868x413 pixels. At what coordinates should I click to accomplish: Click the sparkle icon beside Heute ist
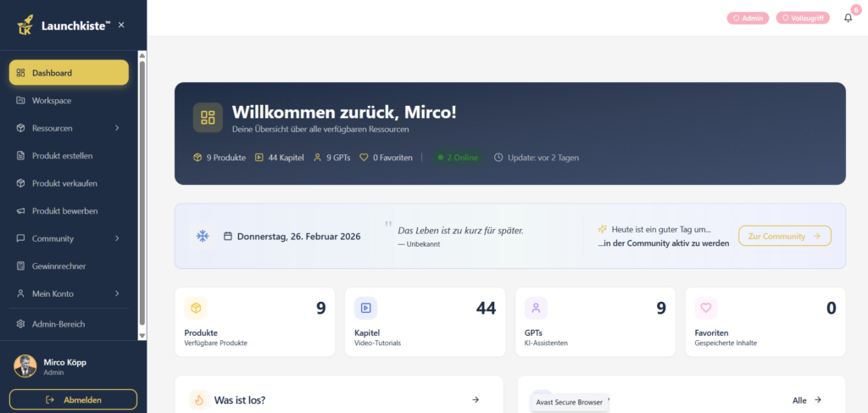click(x=603, y=229)
